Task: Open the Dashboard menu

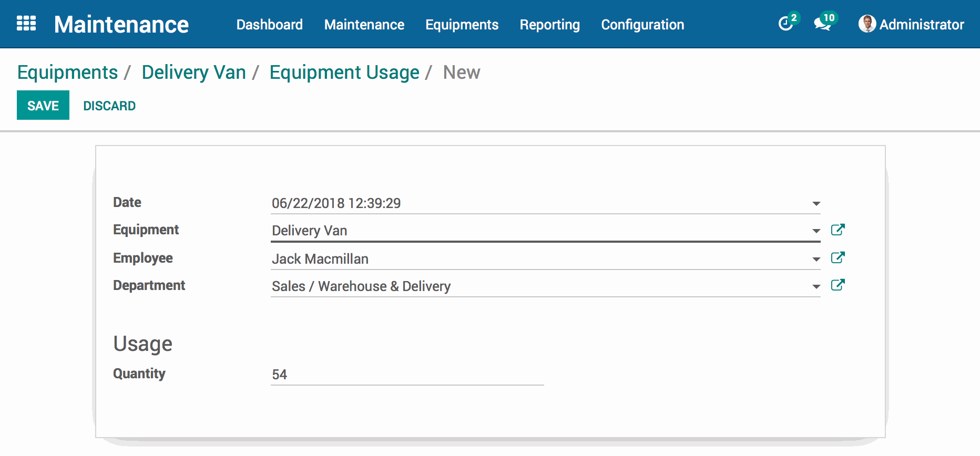Action: [270, 25]
